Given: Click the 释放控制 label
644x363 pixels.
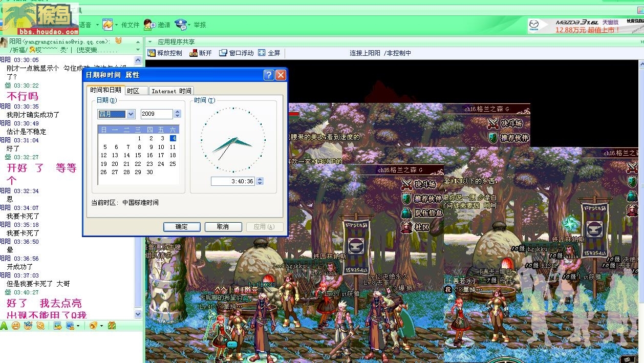Looking at the screenshot, I should [169, 53].
